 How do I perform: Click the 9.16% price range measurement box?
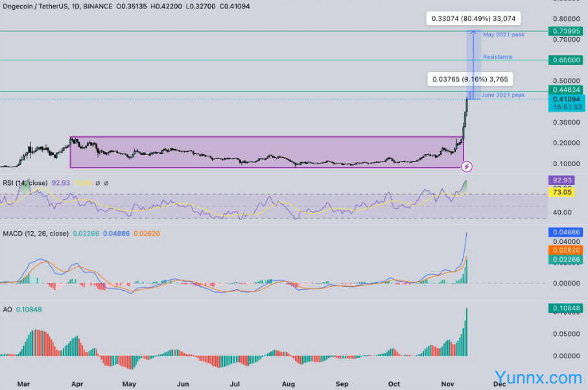coord(471,79)
